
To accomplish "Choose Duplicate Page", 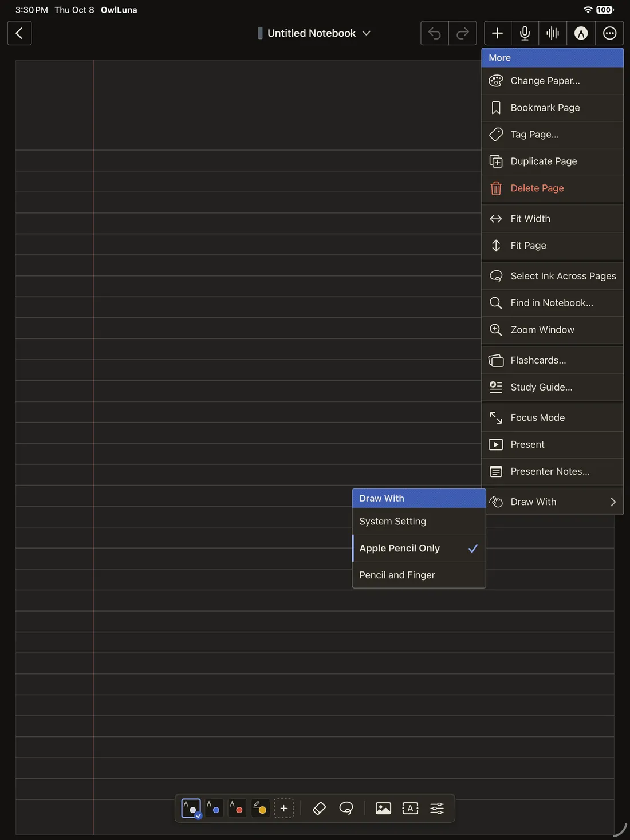I will (x=552, y=161).
